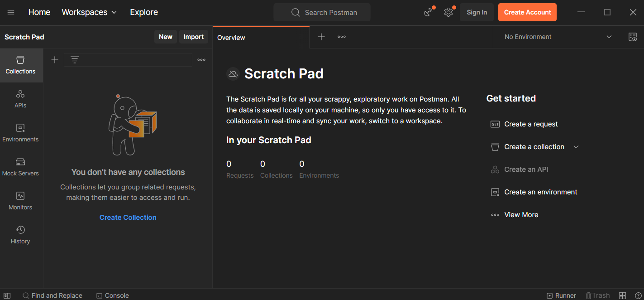Click the filter icon in the collections search
This screenshot has height=300, width=644.
[75, 60]
